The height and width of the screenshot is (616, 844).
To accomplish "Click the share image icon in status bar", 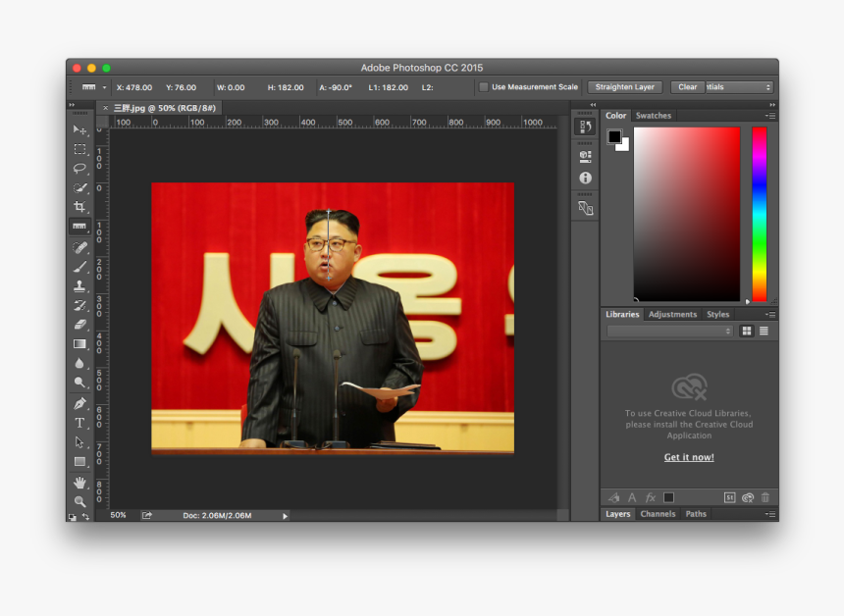I will 146,515.
